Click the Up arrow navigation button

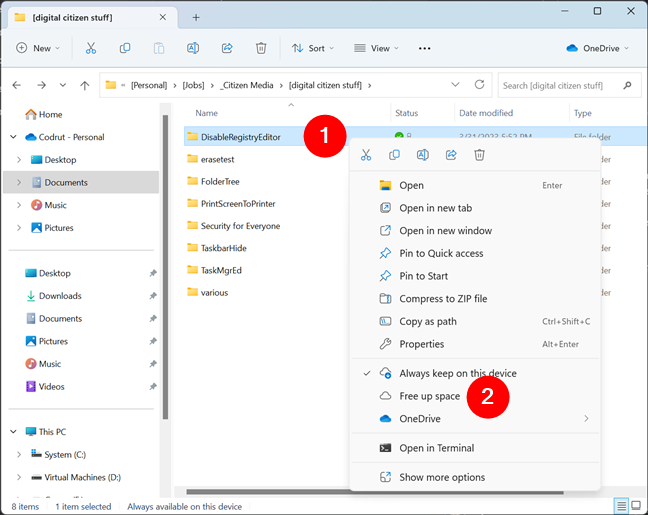(84, 86)
